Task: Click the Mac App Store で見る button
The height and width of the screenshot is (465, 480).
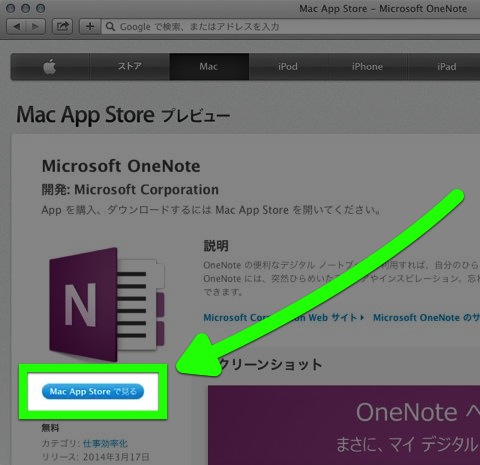Action: [93, 391]
